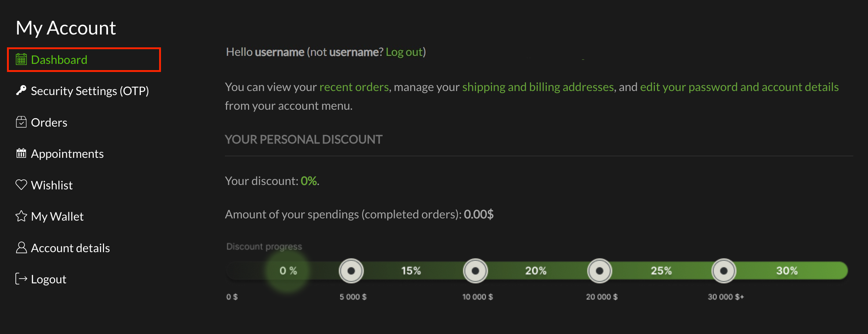868x334 pixels.
Task: Open the Security Settings (OTP) menu item
Action: 90,91
